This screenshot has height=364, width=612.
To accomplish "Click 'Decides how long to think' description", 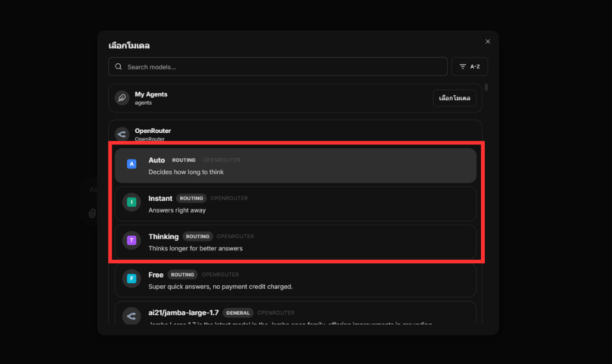I will 186,172.
